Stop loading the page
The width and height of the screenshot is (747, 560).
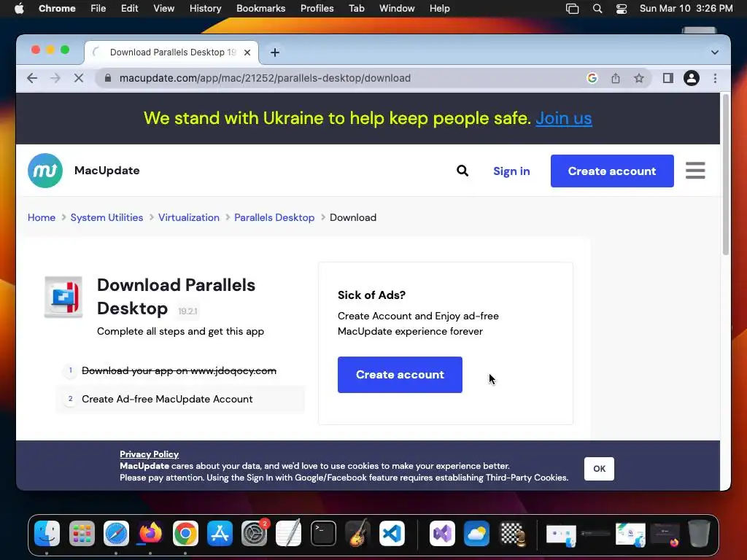(79, 78)
